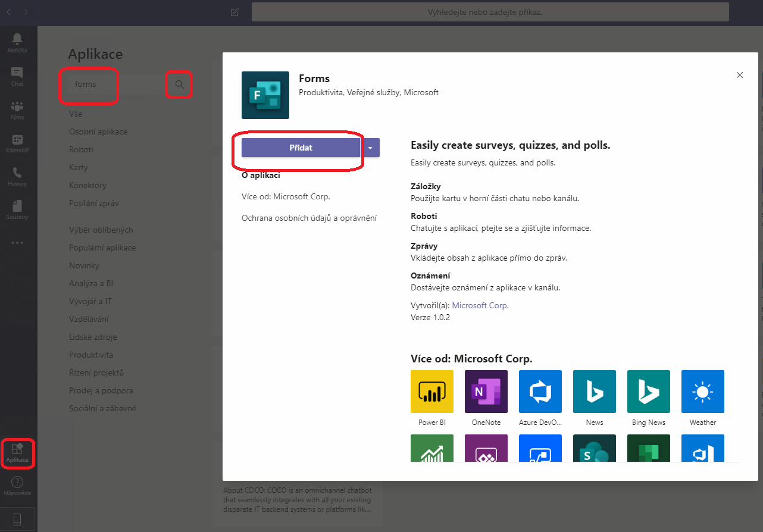Select Řízení projektů category

point(96,373)
